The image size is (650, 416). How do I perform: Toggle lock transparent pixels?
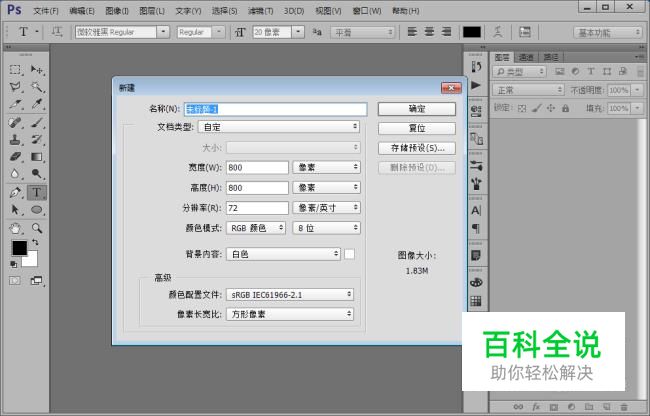[522, 109]
